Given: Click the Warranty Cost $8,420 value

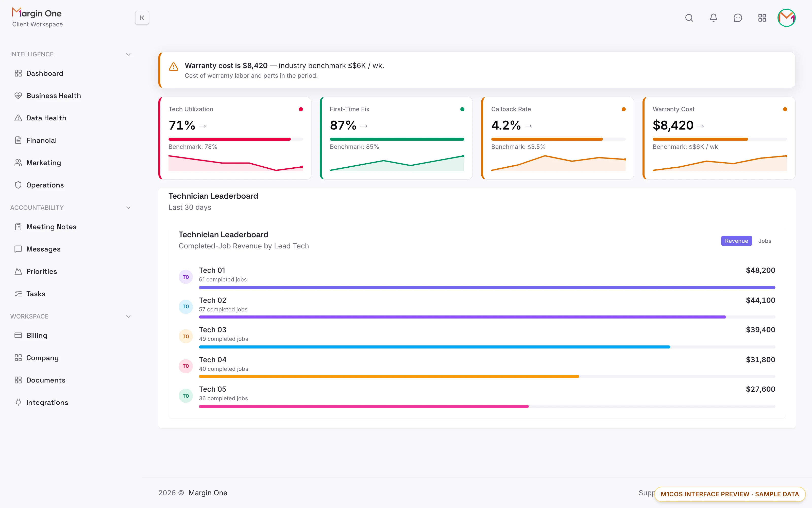Looking at the screenshot, I should click(x=673, y=125).
